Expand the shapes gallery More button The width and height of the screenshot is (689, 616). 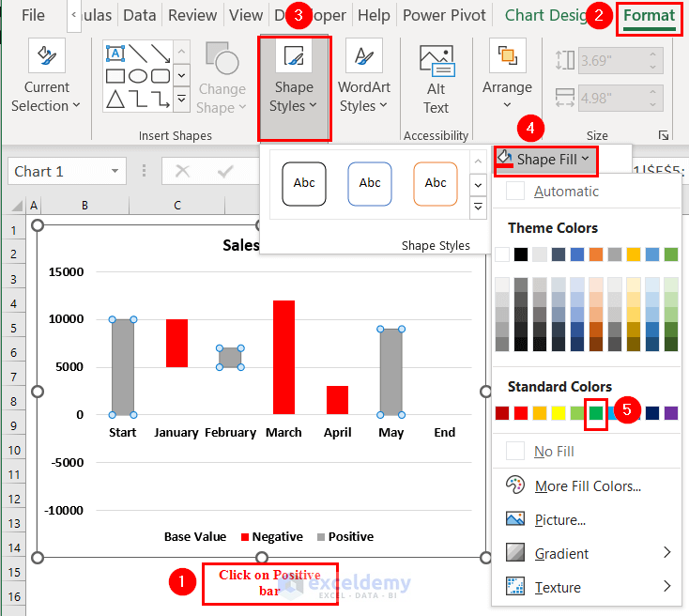click(x=181, y=98)
